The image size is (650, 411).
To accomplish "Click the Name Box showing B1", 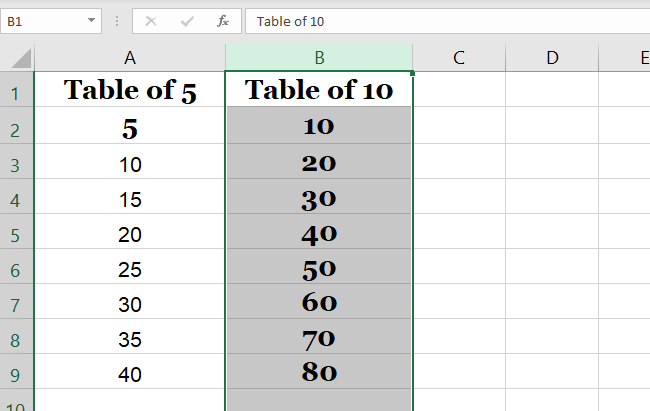I will click(45, 20).
